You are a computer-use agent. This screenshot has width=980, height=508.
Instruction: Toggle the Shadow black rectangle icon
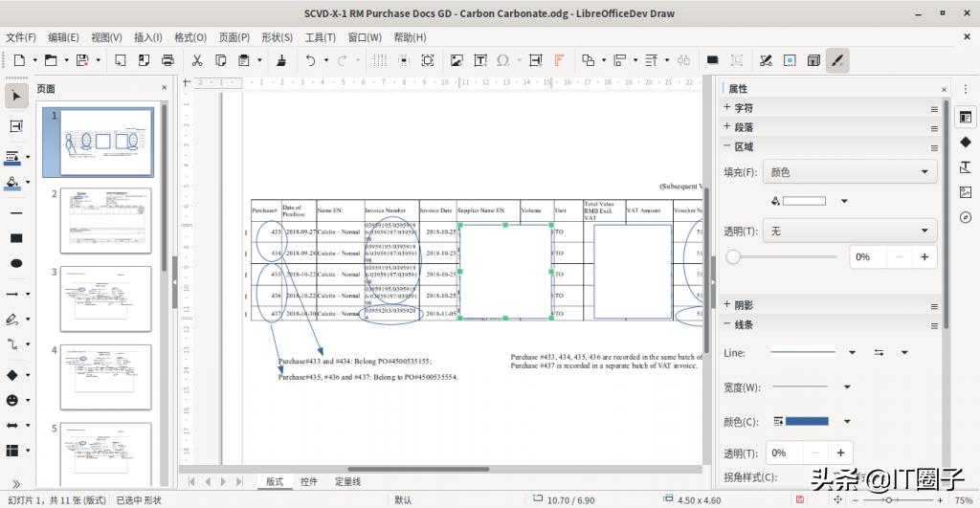click(x=712, y=60)
